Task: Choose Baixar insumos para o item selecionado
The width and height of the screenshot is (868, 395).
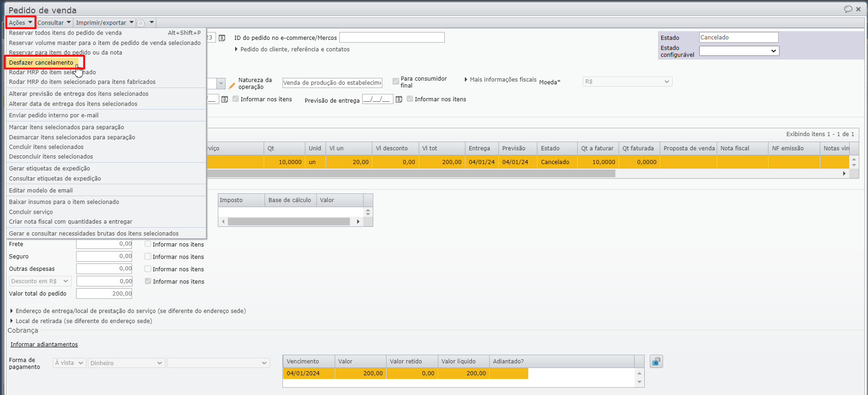Action: tap(106, 202)
